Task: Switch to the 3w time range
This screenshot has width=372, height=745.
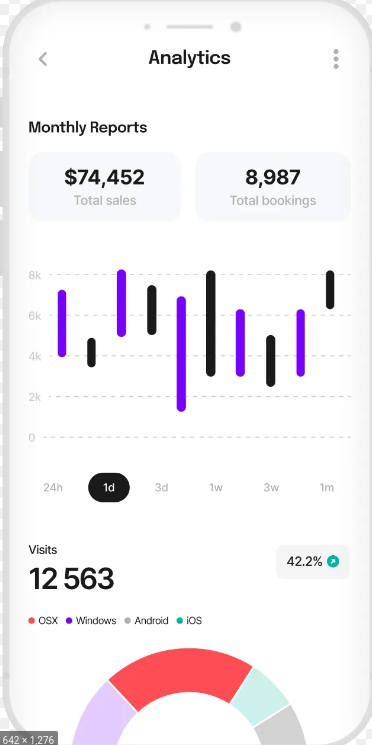Action: point(271,487)
